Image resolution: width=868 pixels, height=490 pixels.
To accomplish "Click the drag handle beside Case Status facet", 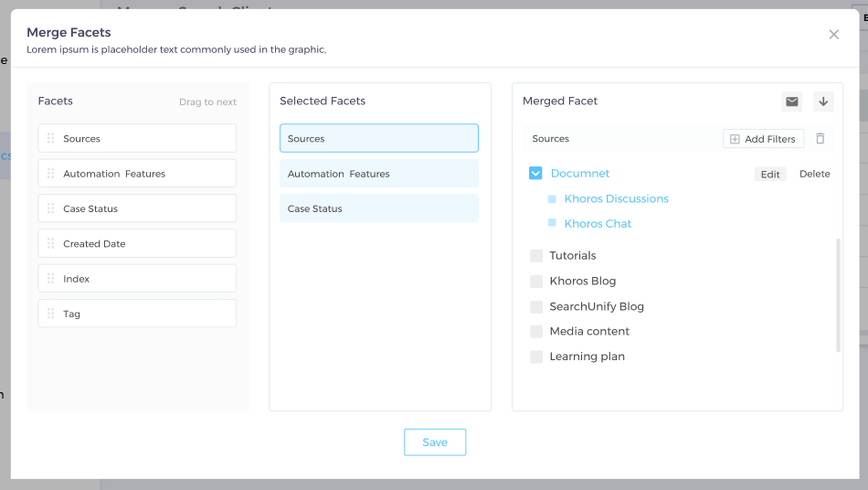I will tap(51, 208).
